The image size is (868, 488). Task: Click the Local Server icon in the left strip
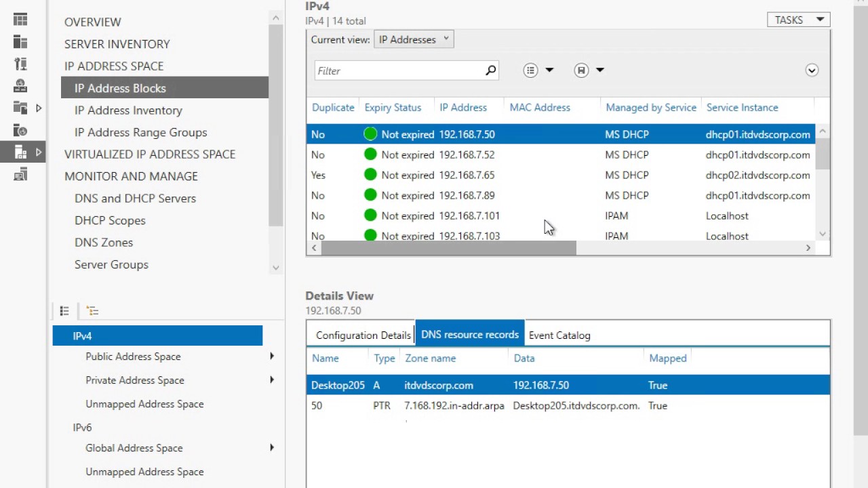point(20,42)
